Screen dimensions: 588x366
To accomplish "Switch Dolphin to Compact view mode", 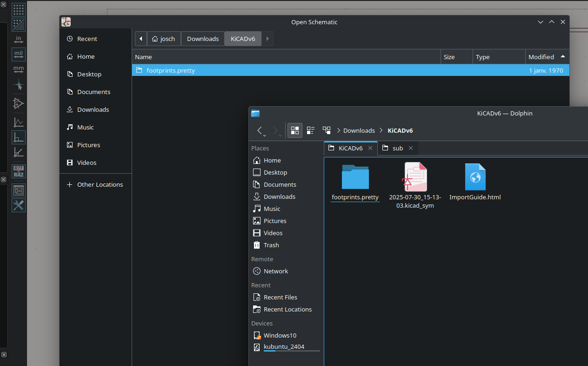I will click(311, 130).
